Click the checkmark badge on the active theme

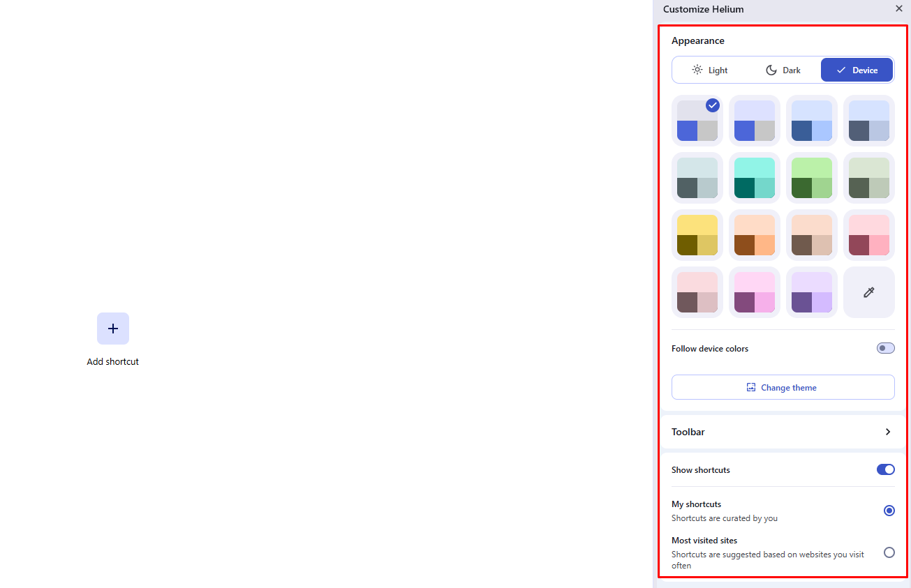click(x=712, y=105)
